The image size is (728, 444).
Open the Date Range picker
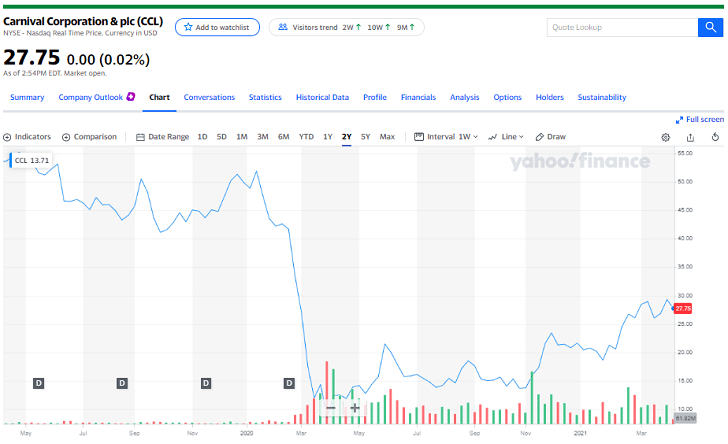[x=162, y=137]
